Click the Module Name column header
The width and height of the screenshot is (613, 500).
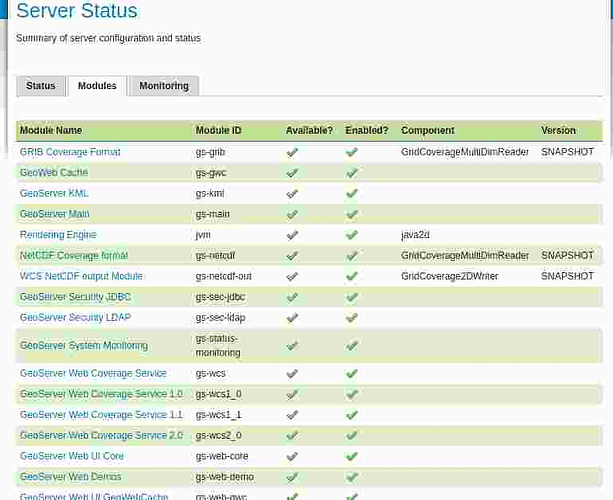pos(51,131)
